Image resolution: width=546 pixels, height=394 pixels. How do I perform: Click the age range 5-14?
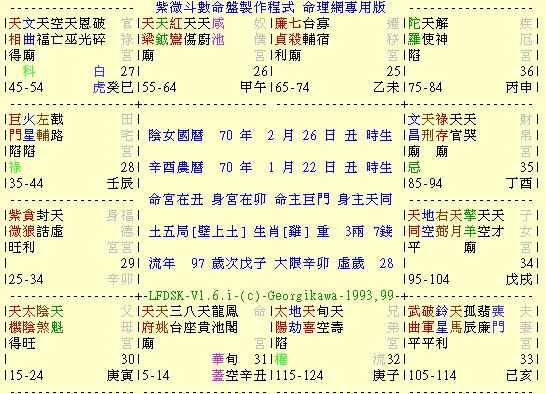pyautogui.click(x=156, y=376)
